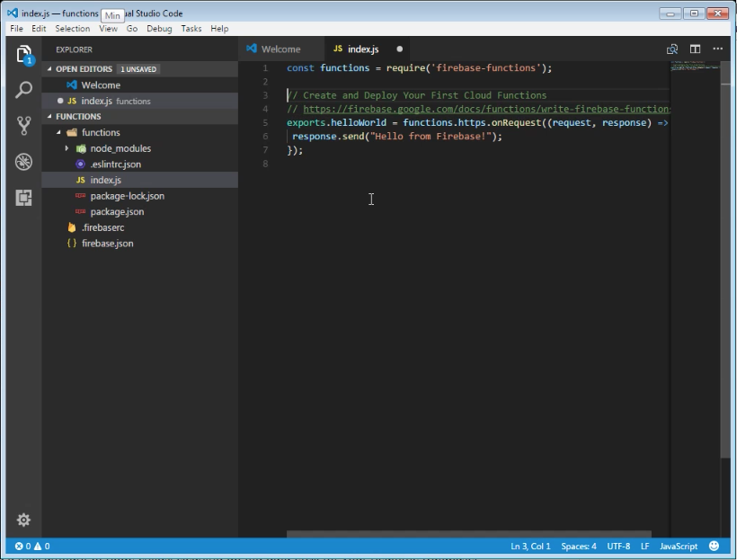Click the unsaved dot on index.js tab

coord(400,49)
